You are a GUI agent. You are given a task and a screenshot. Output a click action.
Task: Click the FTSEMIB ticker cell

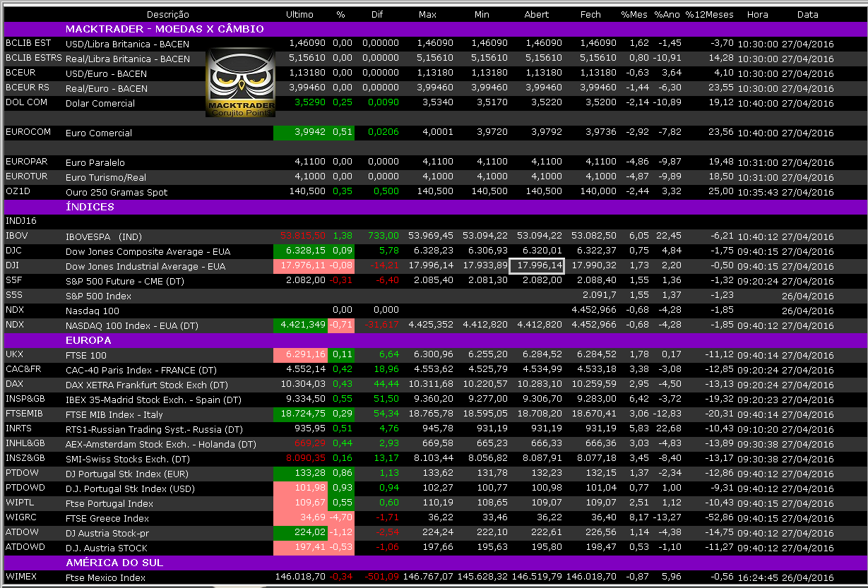coord(23,414)
